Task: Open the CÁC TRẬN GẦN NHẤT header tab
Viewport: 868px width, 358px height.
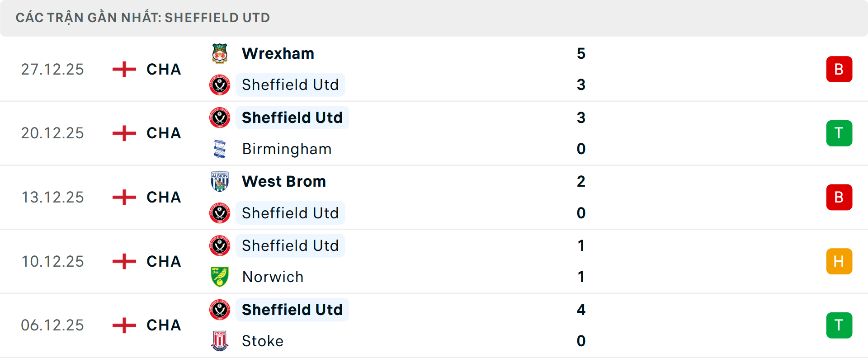Action: [143, 18]
